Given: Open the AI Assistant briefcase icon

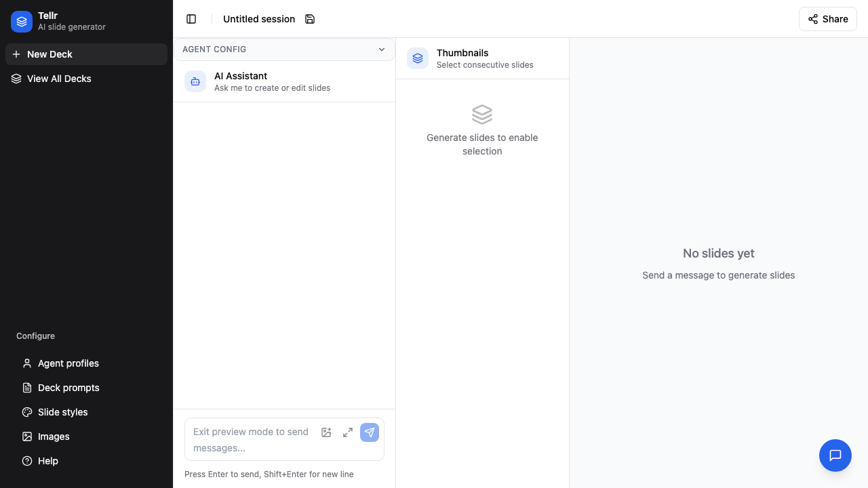Looking at the screenshot, I should click(x=195, y=81).
